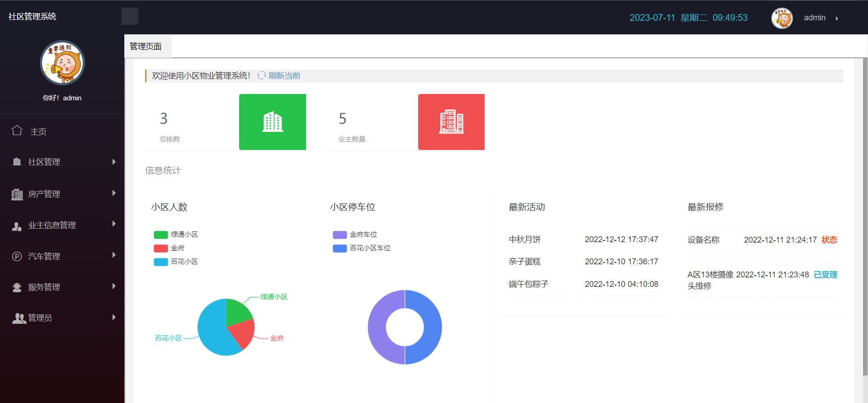Click the green total buildings icon tile
The width and height of the screenshot is (868, 403).
click(272, 122)
